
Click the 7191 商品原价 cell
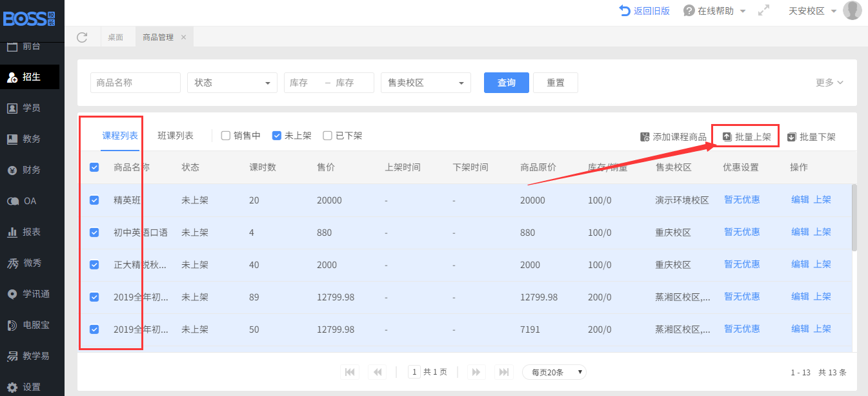click(530, 329)
